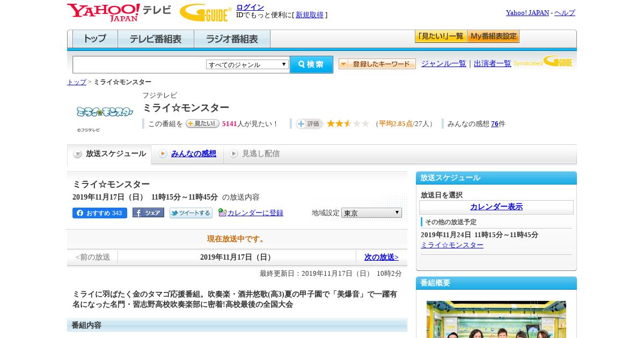Click the 現在放送中です。 status text

[237, 239]
